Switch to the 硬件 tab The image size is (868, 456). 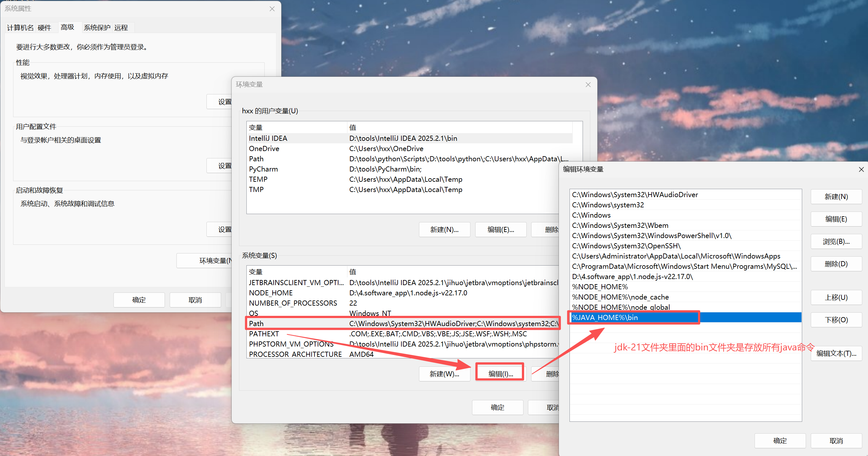click(x=44, y=28)
